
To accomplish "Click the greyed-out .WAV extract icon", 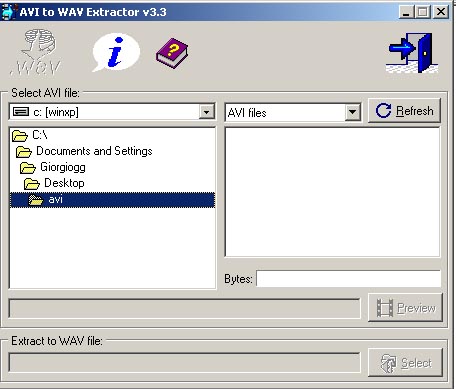I will (36, 53).
